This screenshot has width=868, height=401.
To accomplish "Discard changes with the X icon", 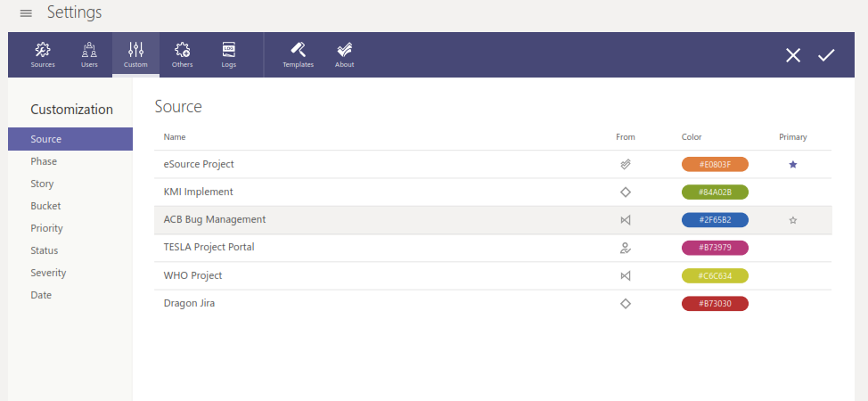I will (792, 55).
